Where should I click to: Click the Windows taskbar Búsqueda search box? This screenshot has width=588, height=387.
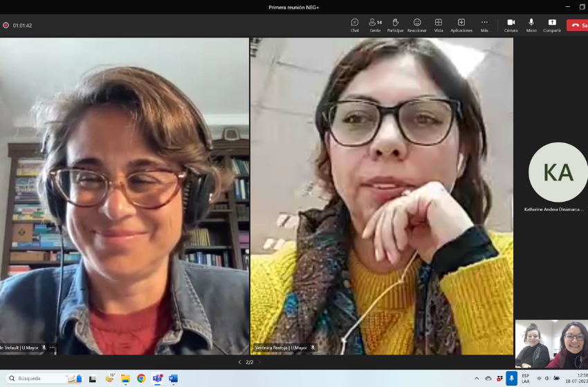(x=42, y=378)
